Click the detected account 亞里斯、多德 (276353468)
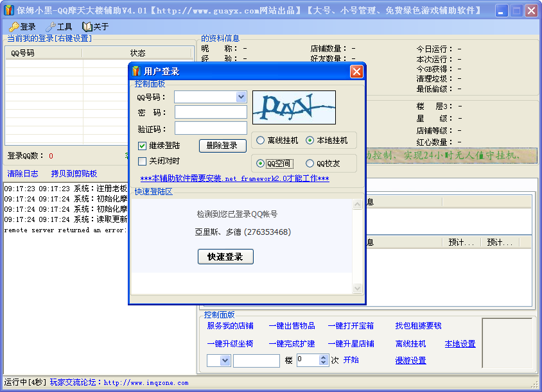542x392 pixels. (243, 232)
